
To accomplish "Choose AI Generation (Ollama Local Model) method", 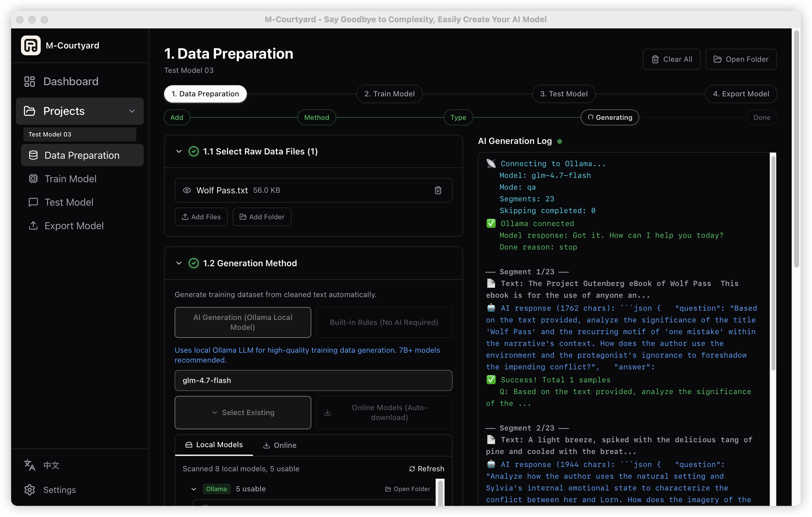I will coord(242,322).
